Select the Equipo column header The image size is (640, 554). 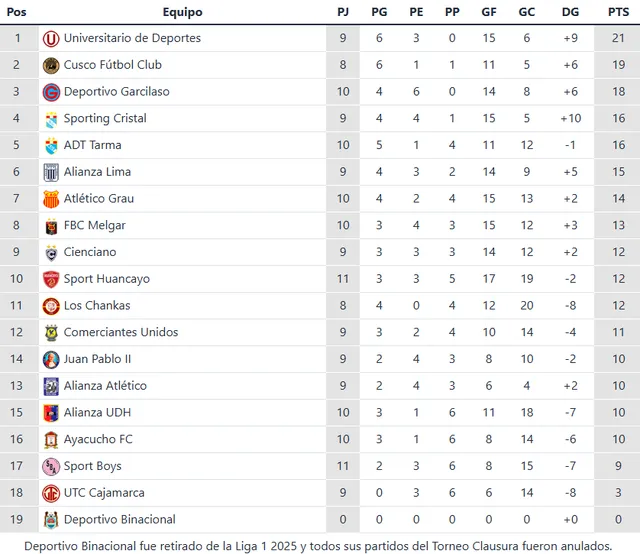[x=182, y=12]
